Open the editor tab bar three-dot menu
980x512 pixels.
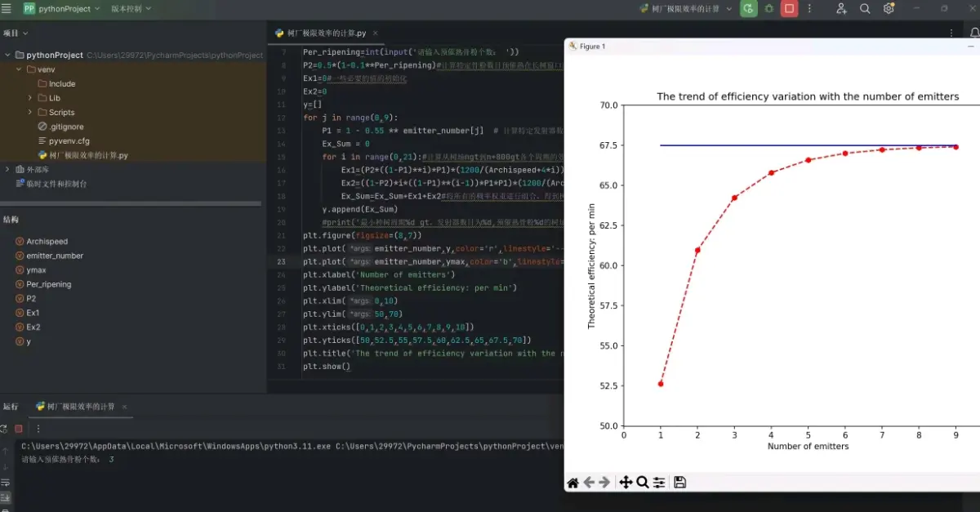(951, 33)
